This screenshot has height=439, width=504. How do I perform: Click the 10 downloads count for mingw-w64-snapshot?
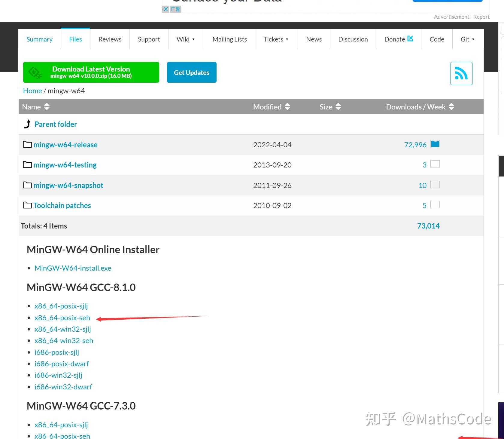(423, 185)
